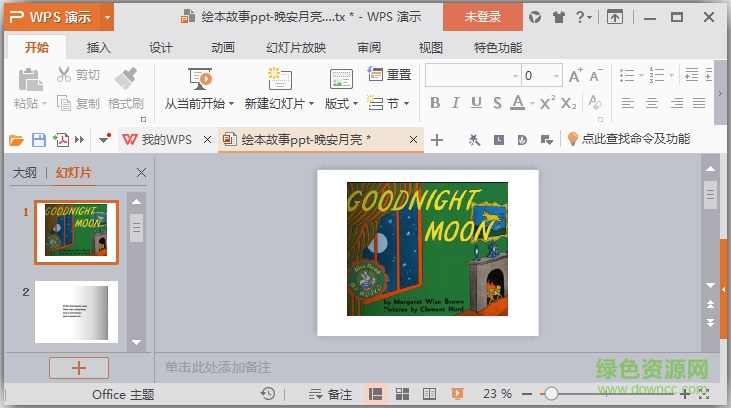Copy selection using the Copy icon

tap(63, 103)
